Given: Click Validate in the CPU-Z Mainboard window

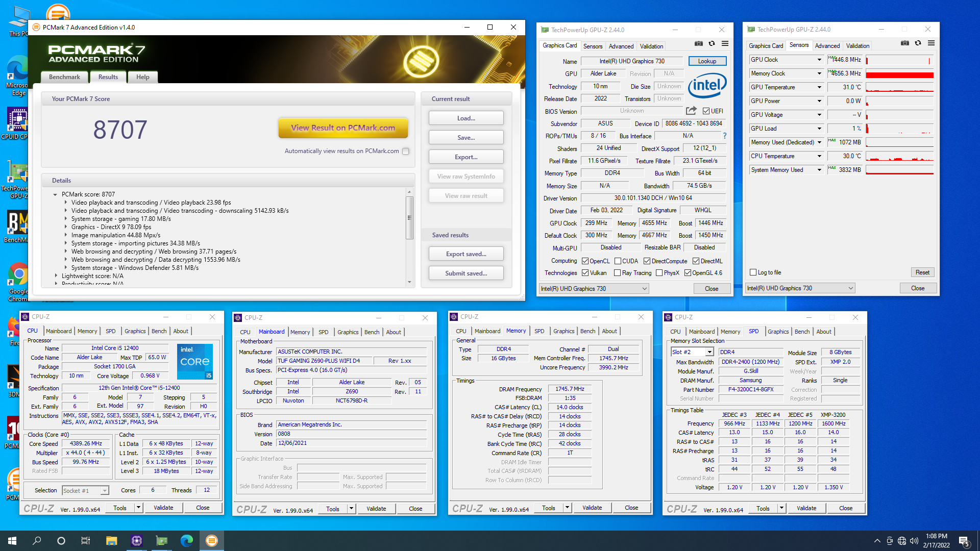Looking at the screenshot, I should (x=377, y=509).
